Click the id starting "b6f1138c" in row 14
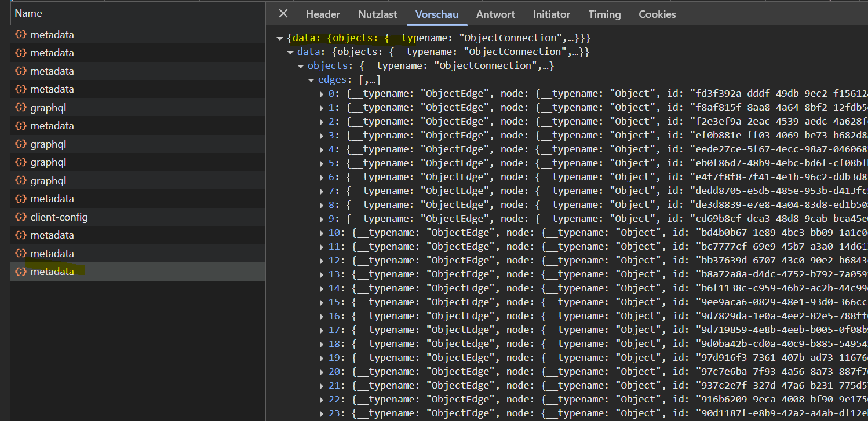 (782, 288)
